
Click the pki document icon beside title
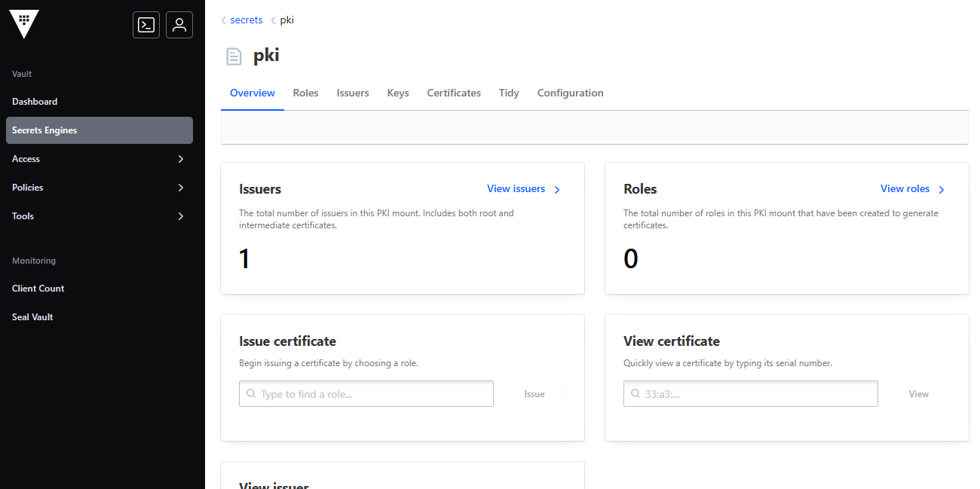pyautogui.click(x=234, y=56)
